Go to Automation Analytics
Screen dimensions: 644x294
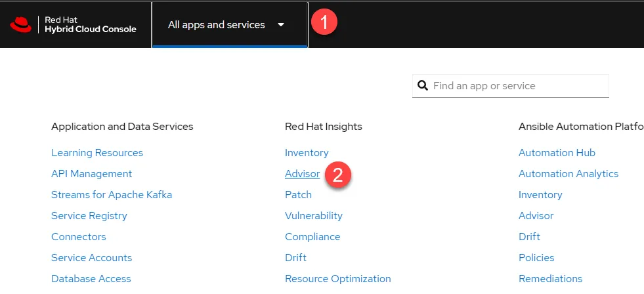tap(569, 174)
